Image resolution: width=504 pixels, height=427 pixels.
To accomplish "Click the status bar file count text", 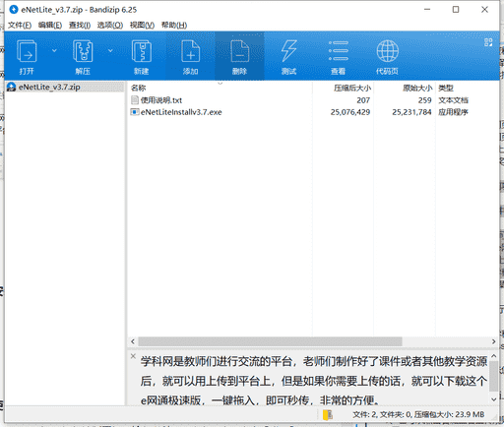I will click(x=418, y=415).
